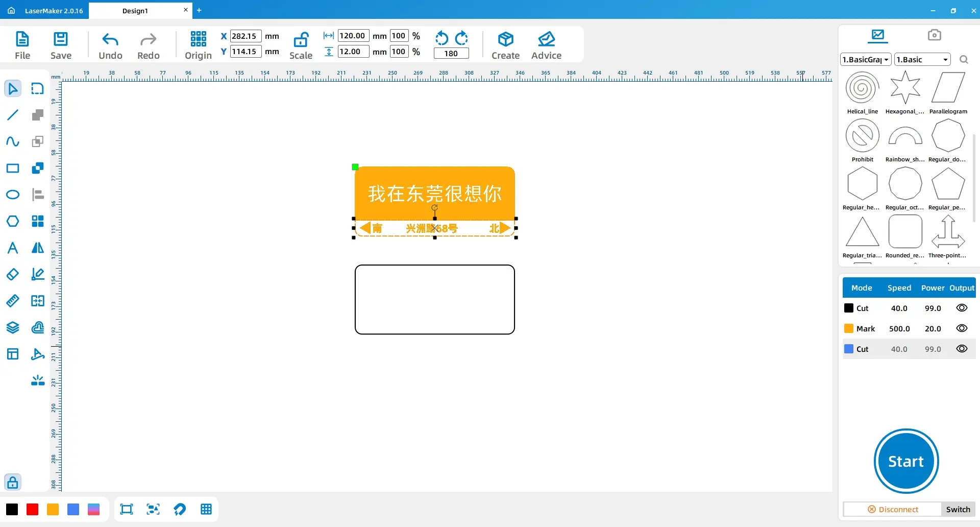980x527 pixels.
Task: Open the File menu icon
Action: click(x=22, y=39)
